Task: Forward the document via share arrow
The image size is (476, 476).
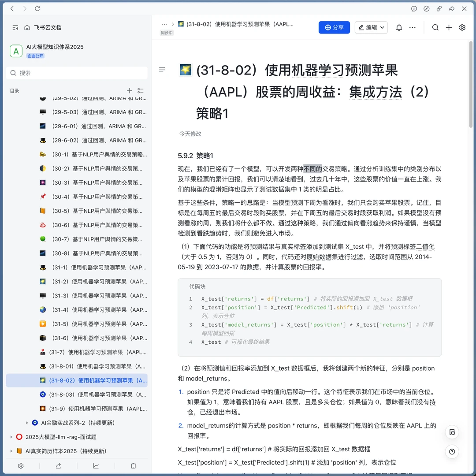Action: click(451, 8)
